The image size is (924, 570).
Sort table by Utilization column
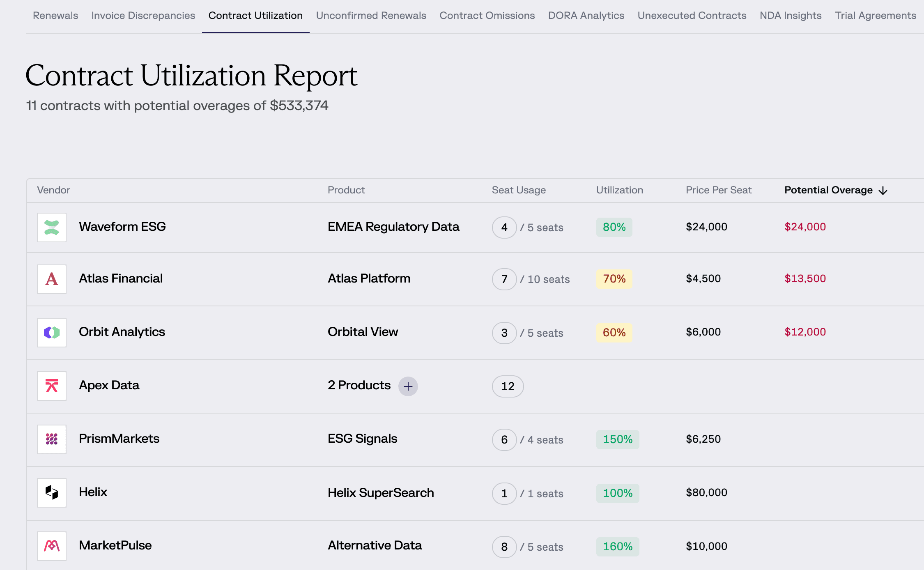coord(619,190)
